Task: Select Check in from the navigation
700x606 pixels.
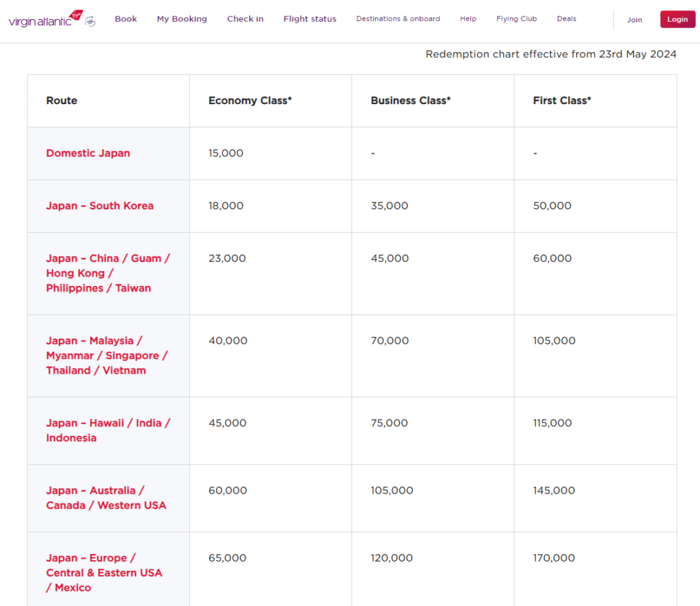Action: click(245, 19)
